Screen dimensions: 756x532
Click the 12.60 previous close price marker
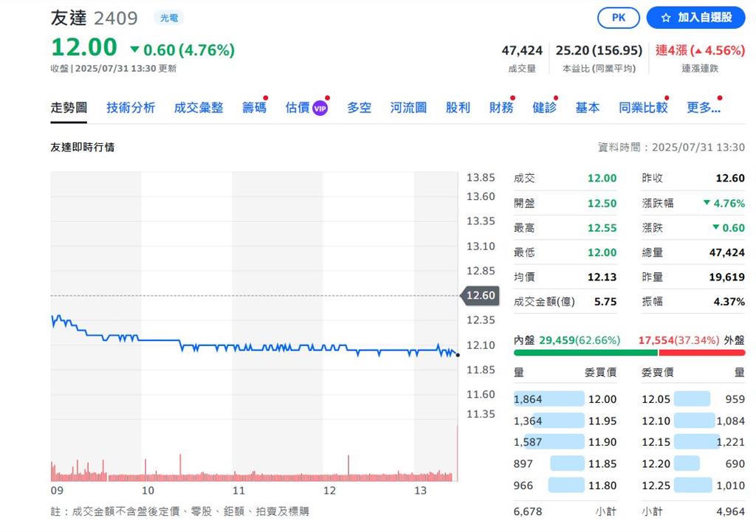pyautogui.click(x=478, y=295)
